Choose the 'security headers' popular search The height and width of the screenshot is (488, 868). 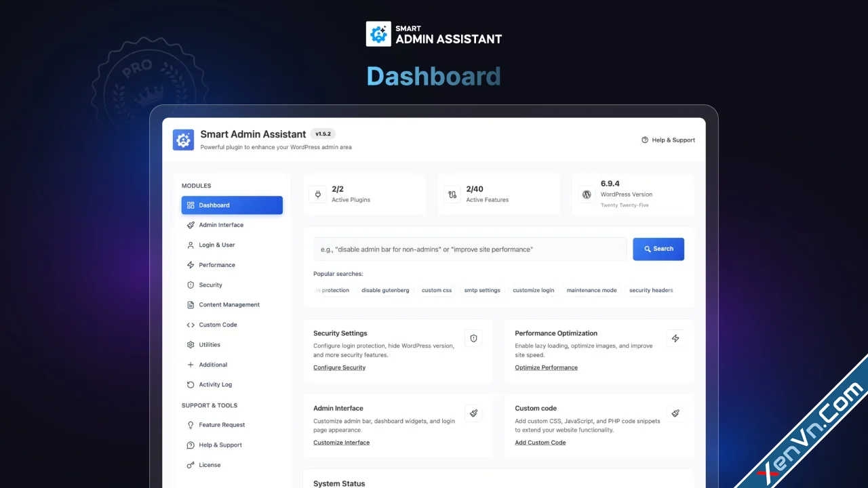(x=651, y=290)
